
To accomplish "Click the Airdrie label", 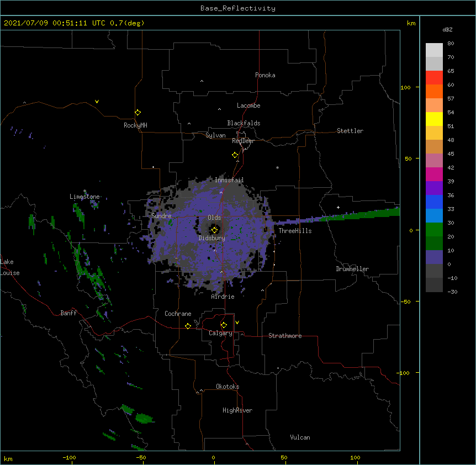I will pos(223,297).
